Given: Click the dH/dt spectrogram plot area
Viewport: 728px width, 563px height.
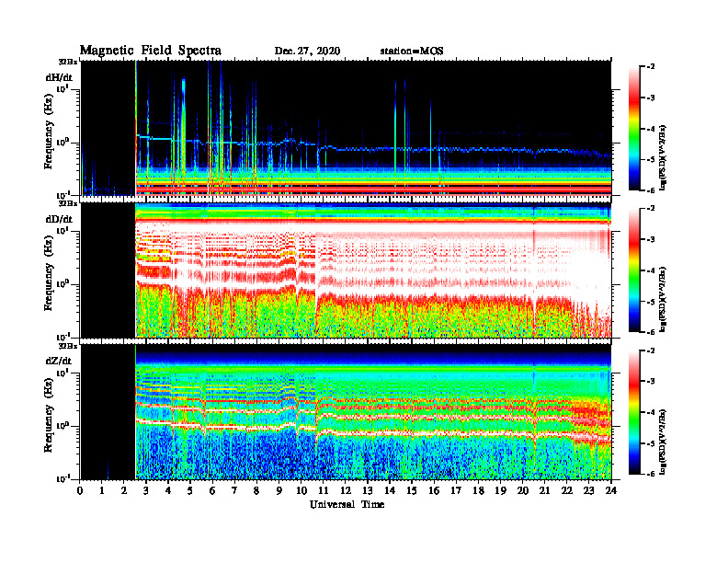Looking at the screenshot, I should 346,128.
